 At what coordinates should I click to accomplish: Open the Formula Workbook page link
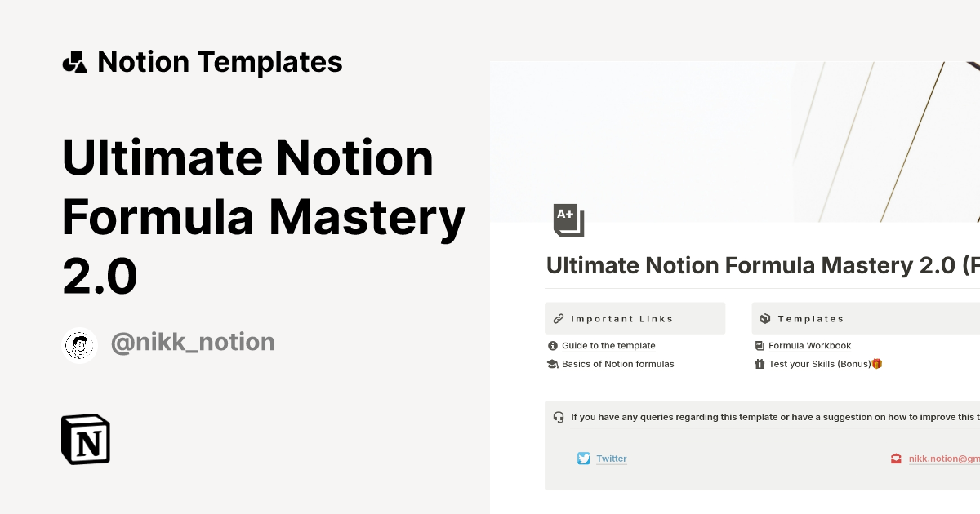809,345
